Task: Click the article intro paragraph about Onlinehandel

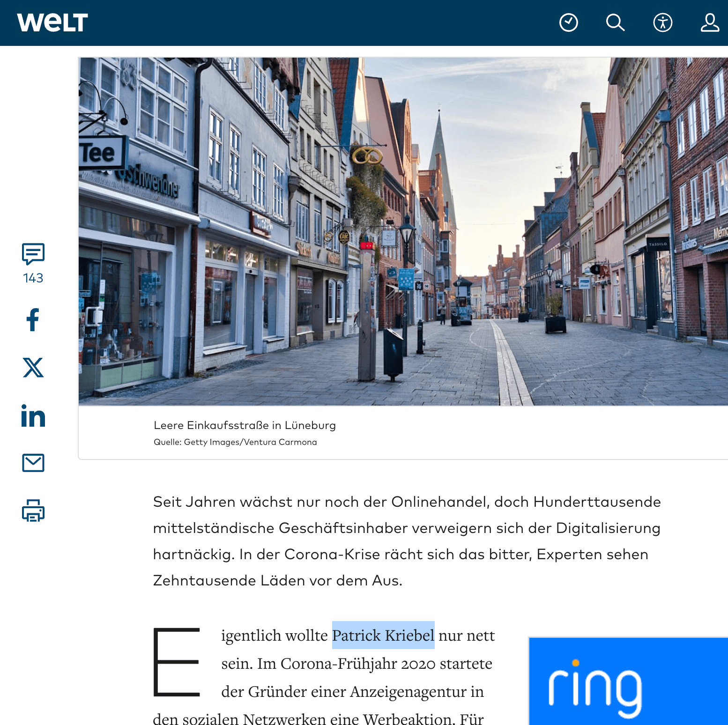Action: [407, 541]
